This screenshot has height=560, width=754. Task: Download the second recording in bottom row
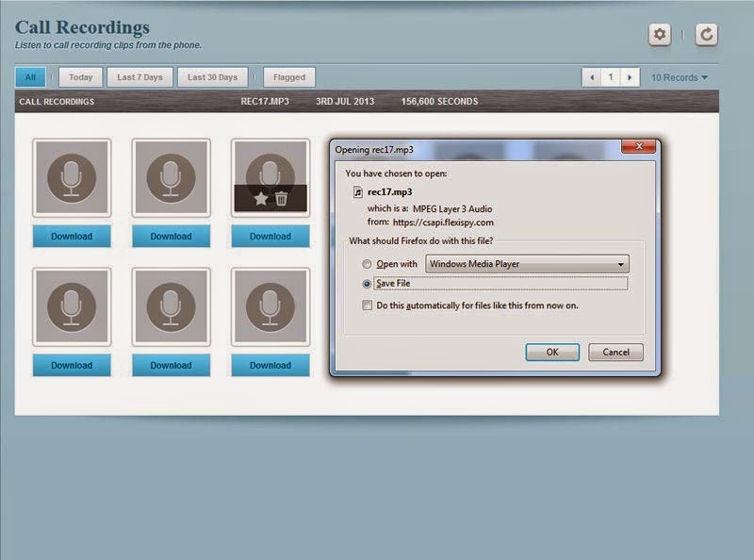point(171,365)
